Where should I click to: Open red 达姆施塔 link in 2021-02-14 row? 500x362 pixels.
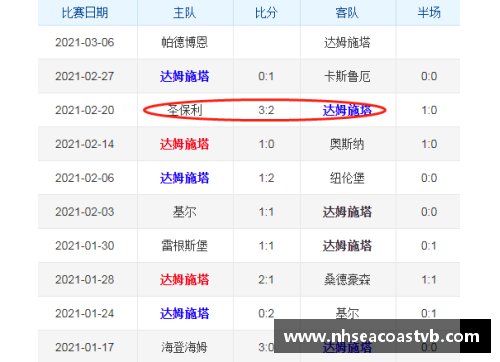(184, 144)
